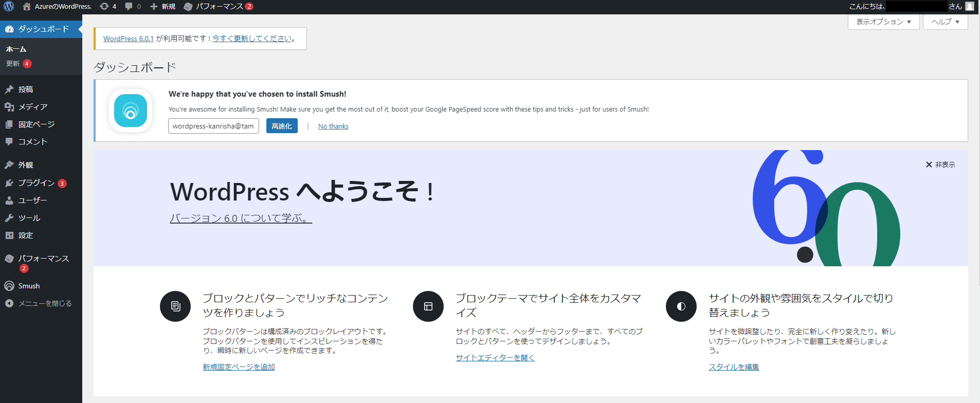Screen dimensions: 980x403
Task: Click 新規固定ページを追加 link
Action: 239,367
